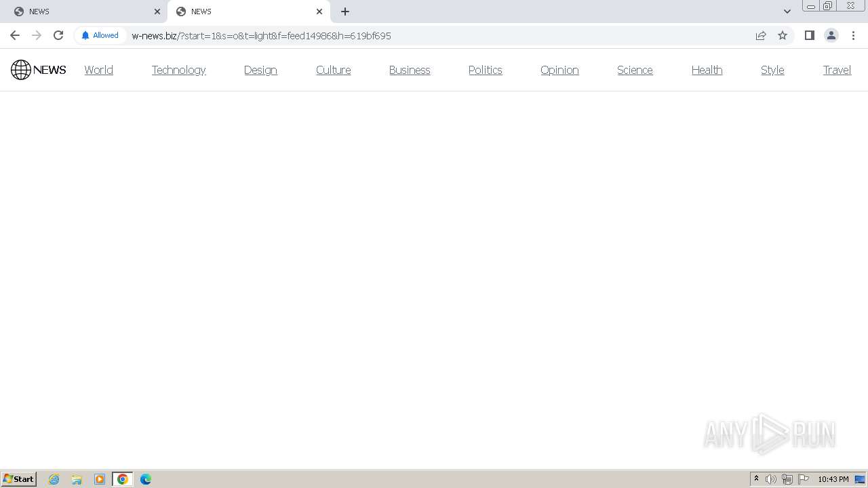
Task: Launch Microsoft Edge from taskbar
Action: [145, 479]
